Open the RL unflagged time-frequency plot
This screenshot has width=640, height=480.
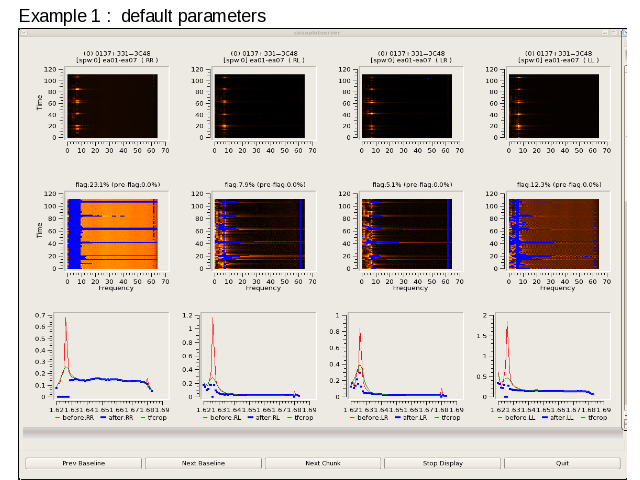click(260, 106)
